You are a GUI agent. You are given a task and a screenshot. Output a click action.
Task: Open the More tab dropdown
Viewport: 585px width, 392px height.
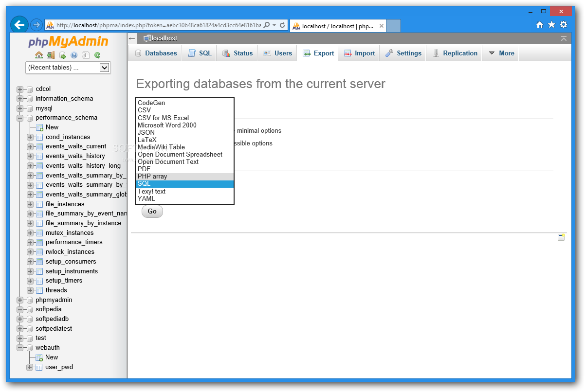point(501,53)
